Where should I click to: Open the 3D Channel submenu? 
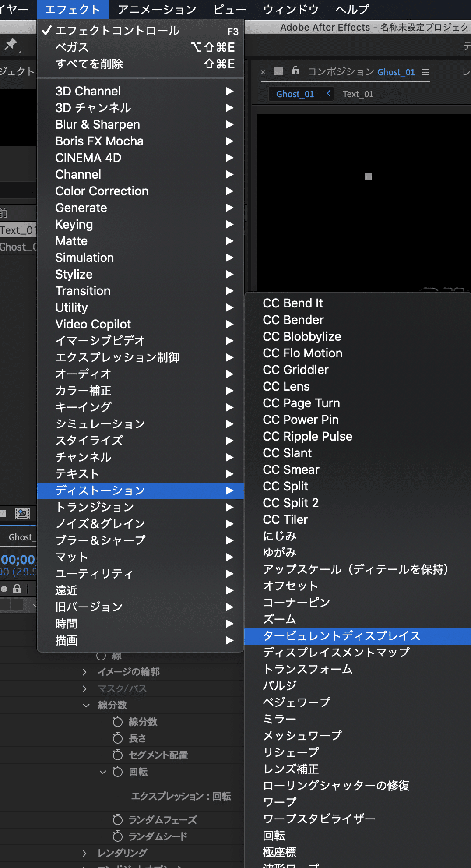pos(140,91)
